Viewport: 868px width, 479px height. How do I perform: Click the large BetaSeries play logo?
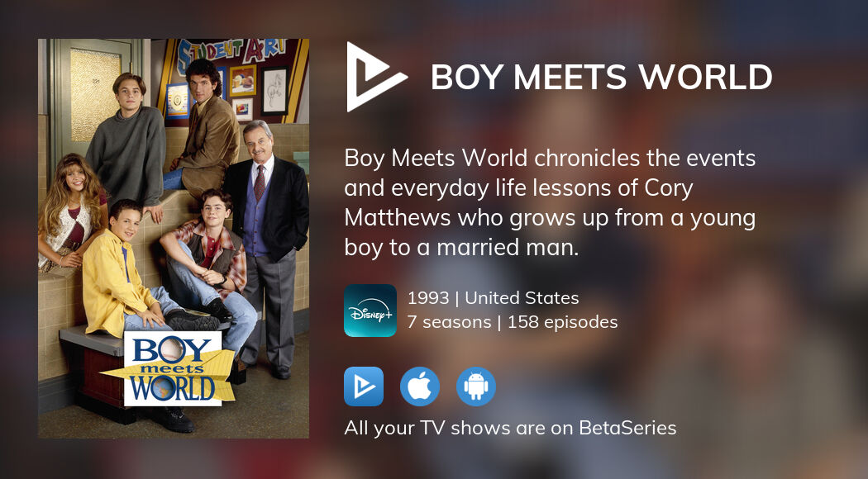pyautogui.click(x=376, y=77)
